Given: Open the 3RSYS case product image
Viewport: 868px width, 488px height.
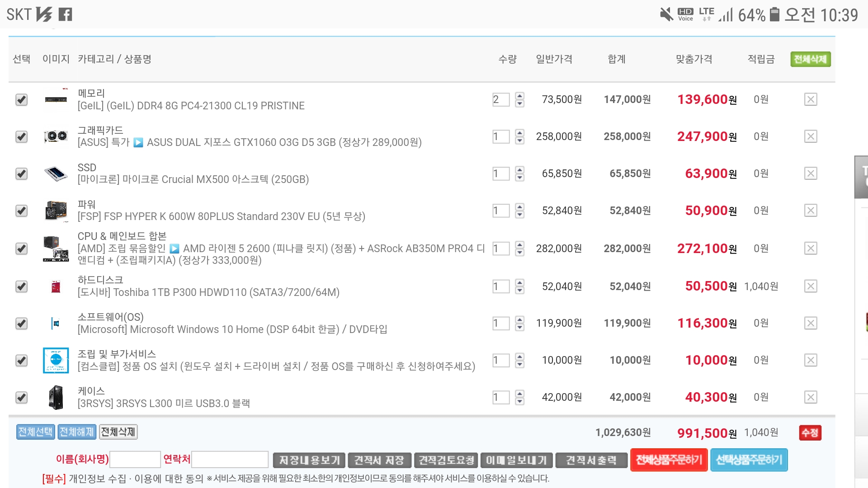Looking at the screenshot, I should point(56,398).
